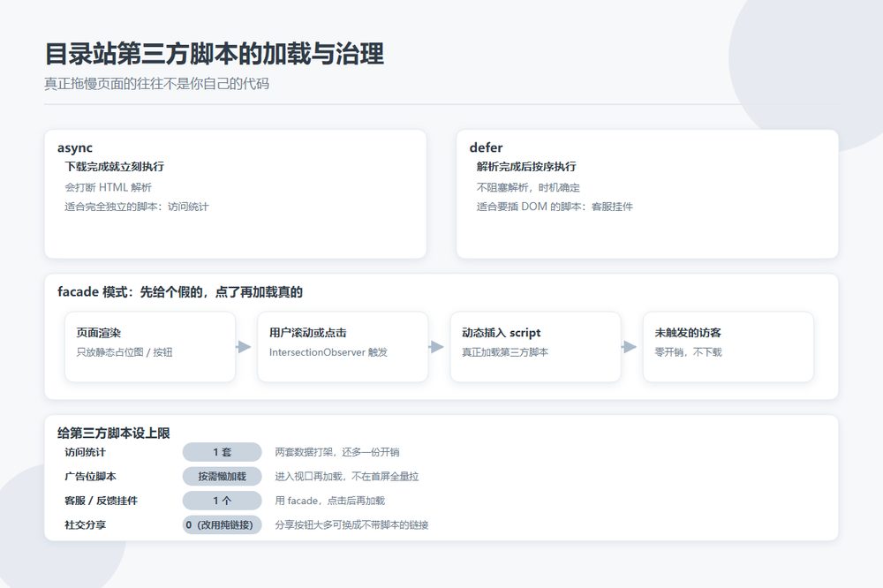Click the 客服 / 反馈挂件 row label
Screen dimensions: 883x588
[x=101, y=501]
